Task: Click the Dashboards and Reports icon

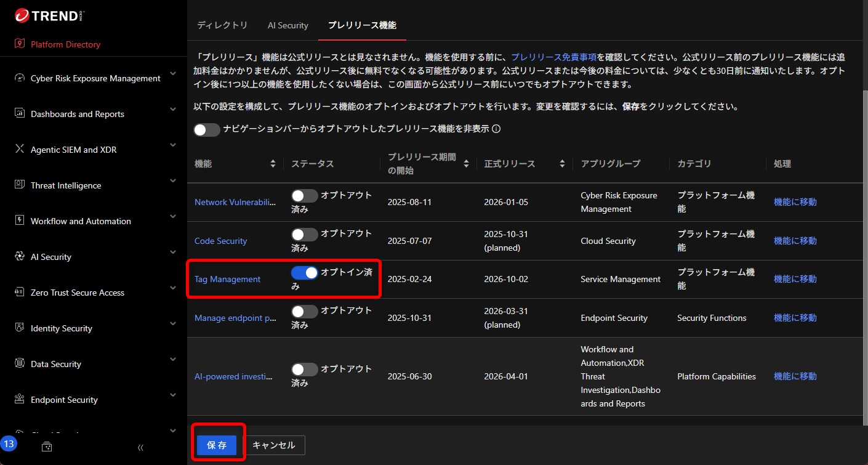Action: (x=18, y=114)
